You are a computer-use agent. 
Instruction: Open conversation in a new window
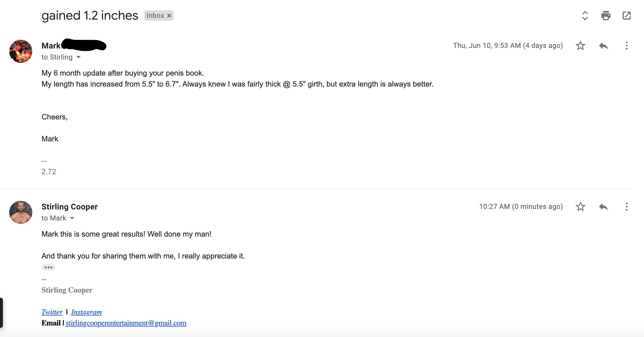626,16
